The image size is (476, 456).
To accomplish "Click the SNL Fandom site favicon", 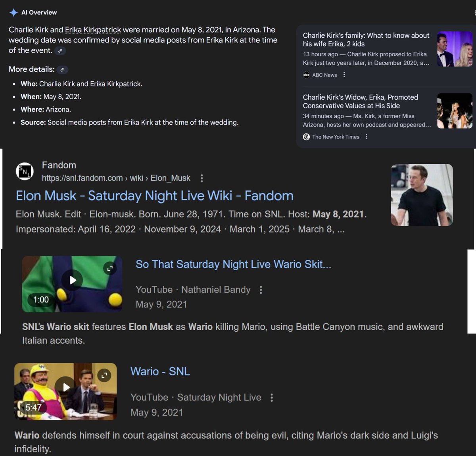I will 25,171.
